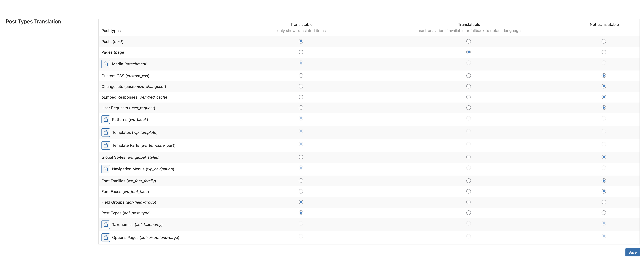Click the Template Parts lock icon
644x257 pixels.
pyautogui.click(x=106, y=145)
